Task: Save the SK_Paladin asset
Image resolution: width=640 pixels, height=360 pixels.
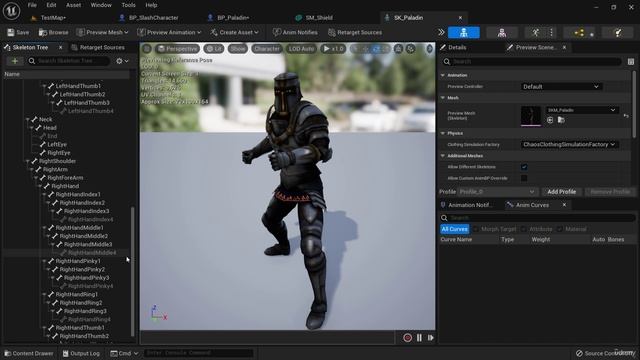Action: pos(18,32)
